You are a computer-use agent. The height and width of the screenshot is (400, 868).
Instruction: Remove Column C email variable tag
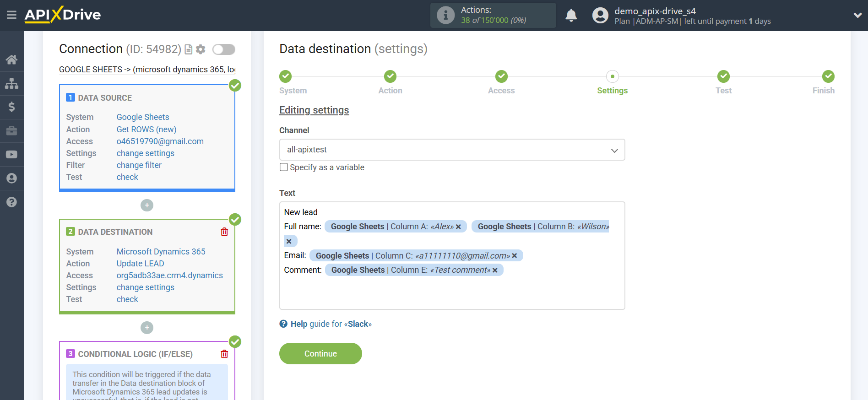[x=515, y=256]
